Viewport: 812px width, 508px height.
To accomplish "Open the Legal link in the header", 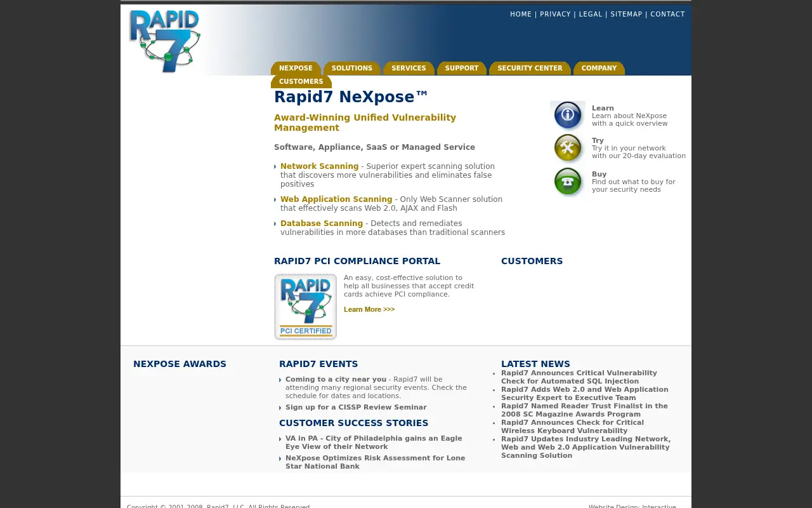I will point(591,14).
